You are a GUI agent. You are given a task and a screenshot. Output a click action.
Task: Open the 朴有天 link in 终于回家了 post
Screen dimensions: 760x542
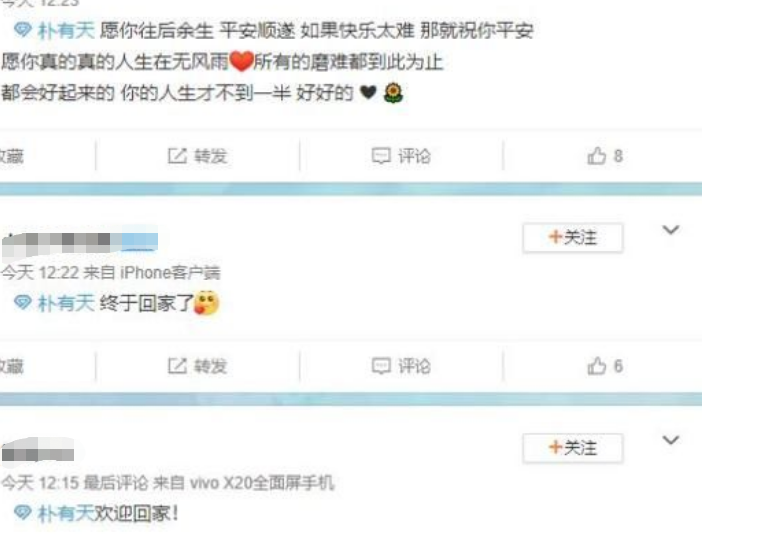click(66, 303)
